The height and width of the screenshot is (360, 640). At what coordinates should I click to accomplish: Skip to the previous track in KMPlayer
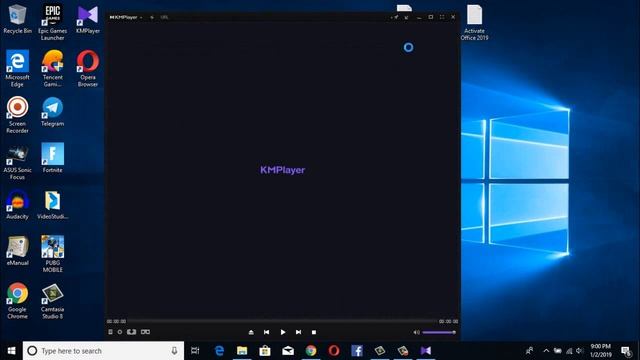267,332
